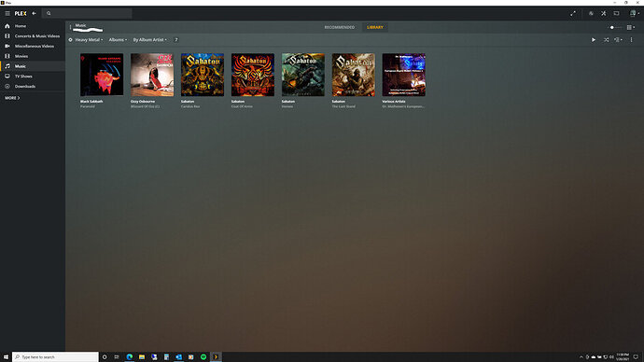Image resolution: width=644 pixels, height=362 pixels.
Task: Open Sabaton Heroes album cover
Action: pyautogui.click(x=303, y=75)
